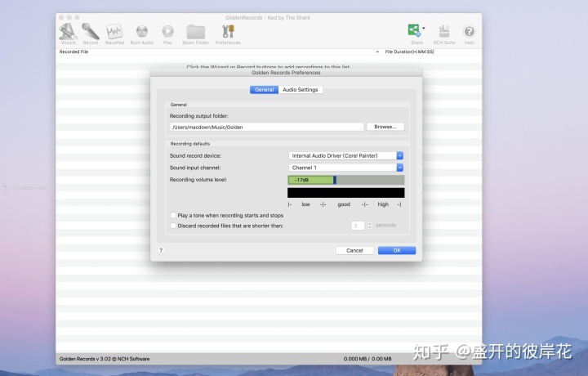Click the Cancel button
The image size is (588, 376).
tap(354, 250)
